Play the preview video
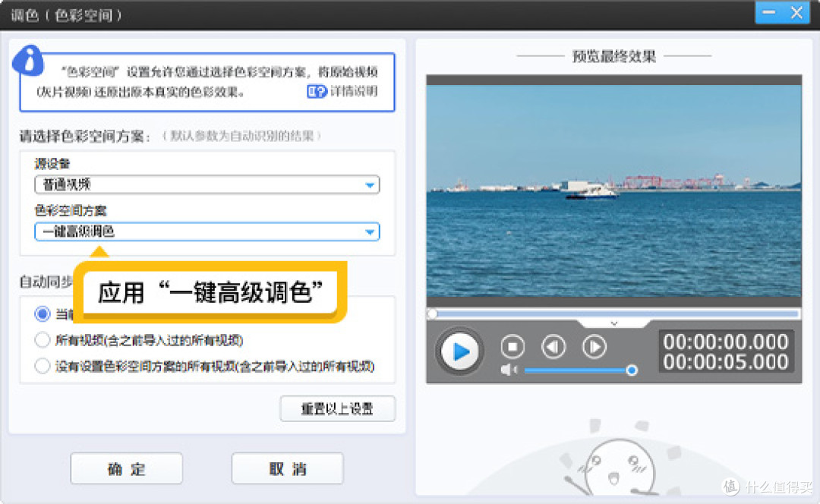 tap(459, 351)
